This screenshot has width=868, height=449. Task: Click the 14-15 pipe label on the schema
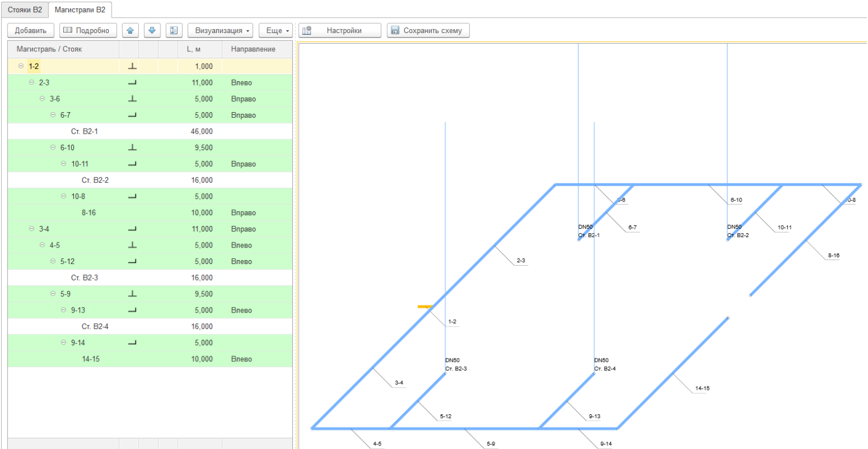coord(702,389)
